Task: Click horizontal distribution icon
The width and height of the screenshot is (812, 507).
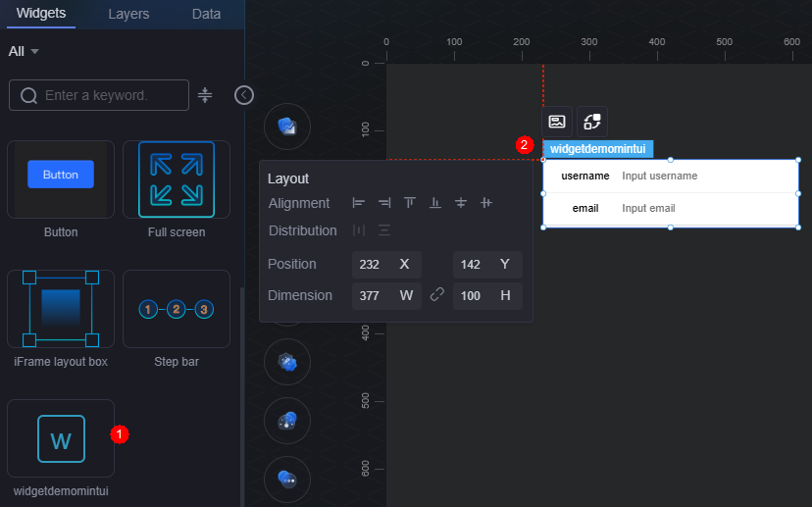Action: [358, 229]
